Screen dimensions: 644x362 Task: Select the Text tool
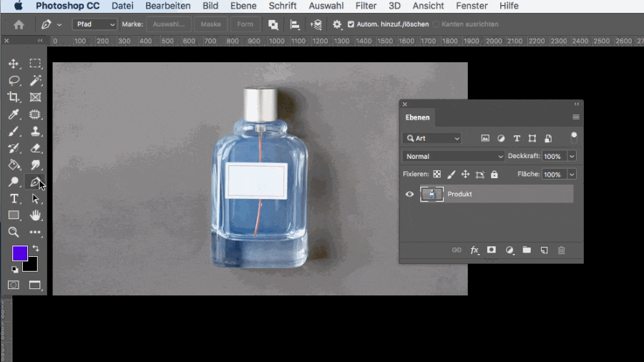pyautogui.click(x=14, y=199)
